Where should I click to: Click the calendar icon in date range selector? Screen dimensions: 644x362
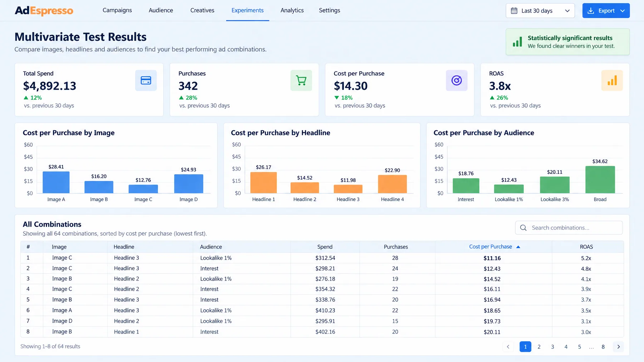[x=514, y=11]
